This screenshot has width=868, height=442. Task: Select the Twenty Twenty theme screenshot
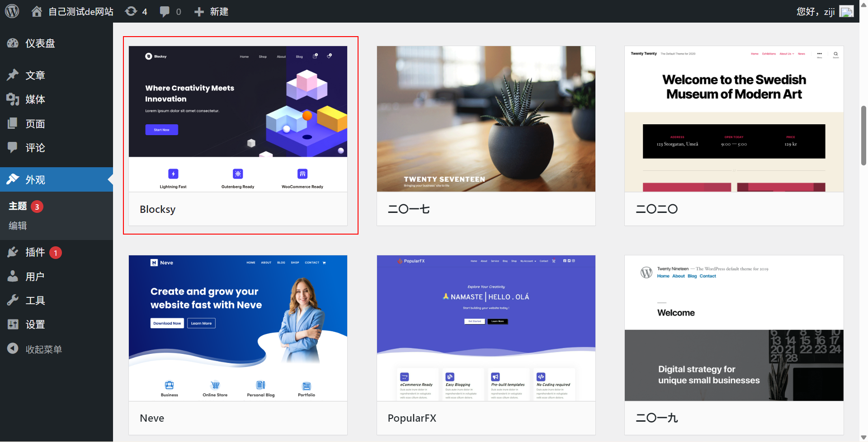coord(734,119)
